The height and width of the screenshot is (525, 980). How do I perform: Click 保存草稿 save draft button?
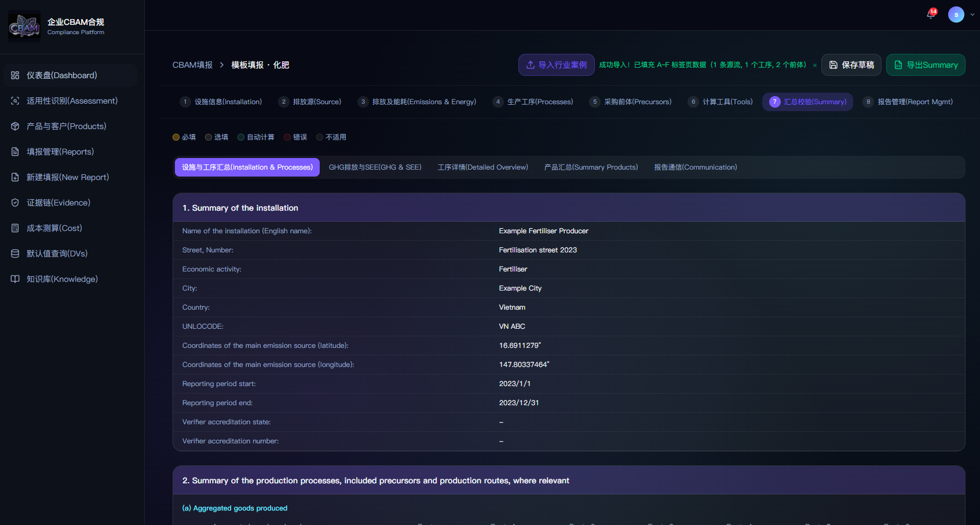pyautogui.click(x=851, y=65)
